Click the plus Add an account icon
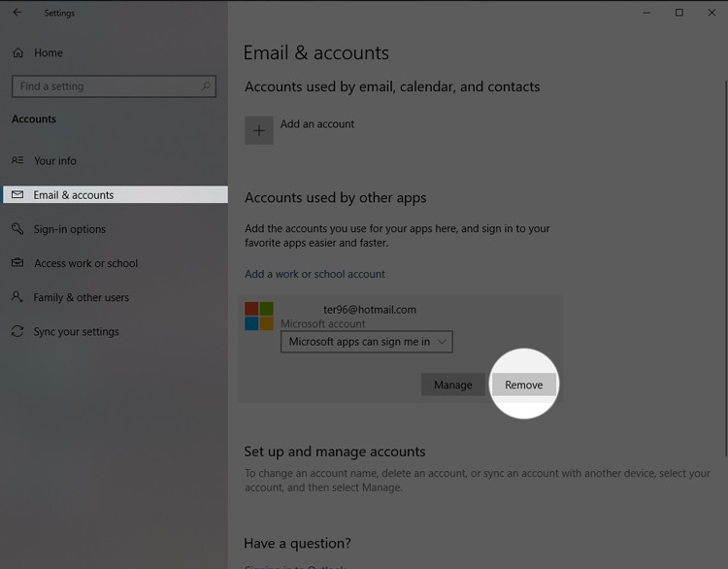This screenshot has height=569, width=728. click(259, 130)
